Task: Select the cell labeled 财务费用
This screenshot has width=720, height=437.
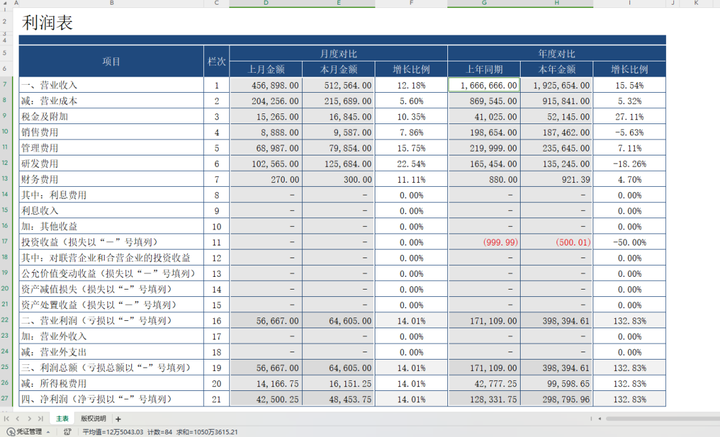Action: [x=111, y=179]
